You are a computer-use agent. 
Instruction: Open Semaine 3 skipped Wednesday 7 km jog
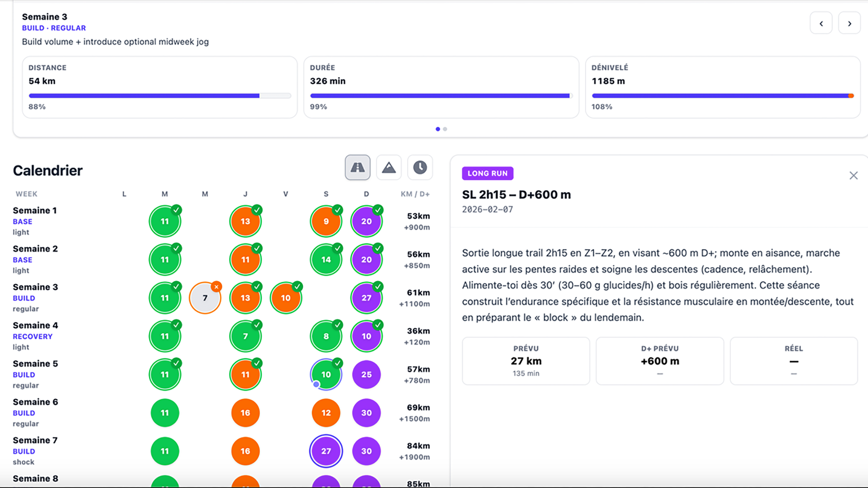(x=205, y=298)
